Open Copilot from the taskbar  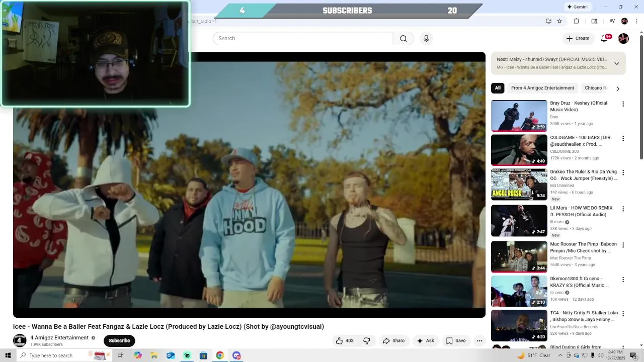138,355
